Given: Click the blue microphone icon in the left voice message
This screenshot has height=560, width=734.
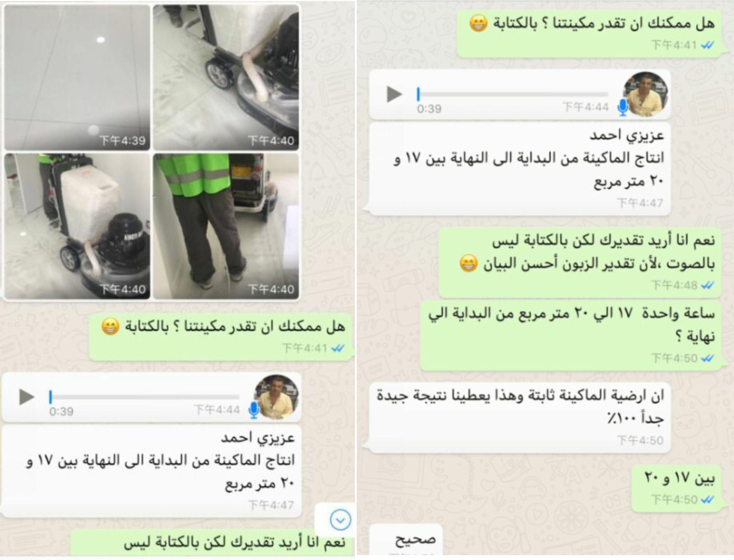Looking at the screenshot, I should [x=254, y=410].
